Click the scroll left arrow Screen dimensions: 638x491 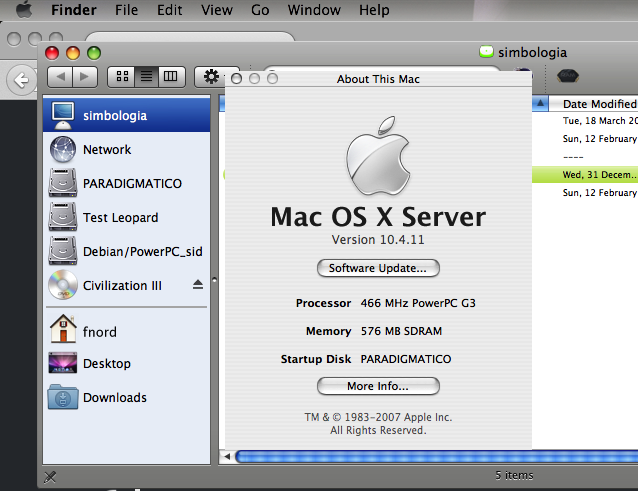[x=227, y=456]
